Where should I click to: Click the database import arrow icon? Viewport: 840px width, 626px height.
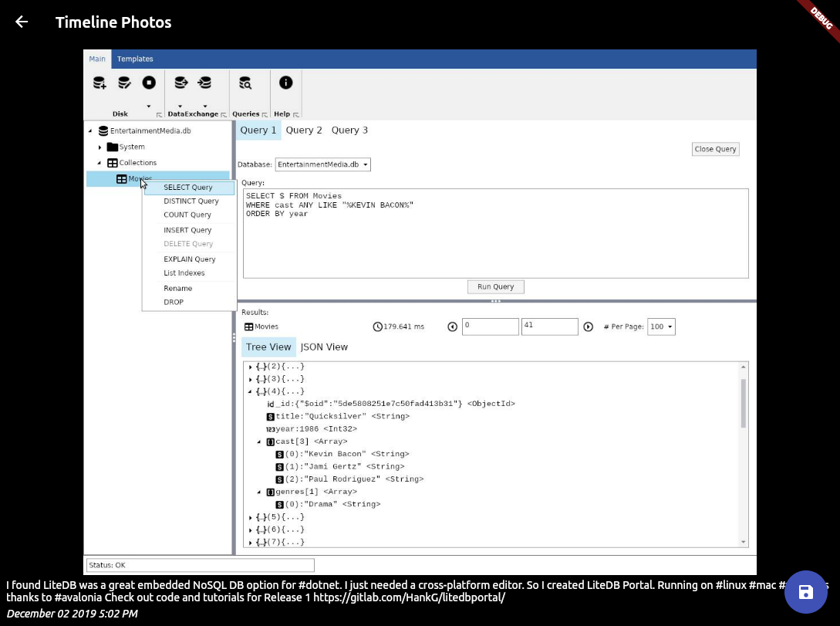[x=204, y=83]
